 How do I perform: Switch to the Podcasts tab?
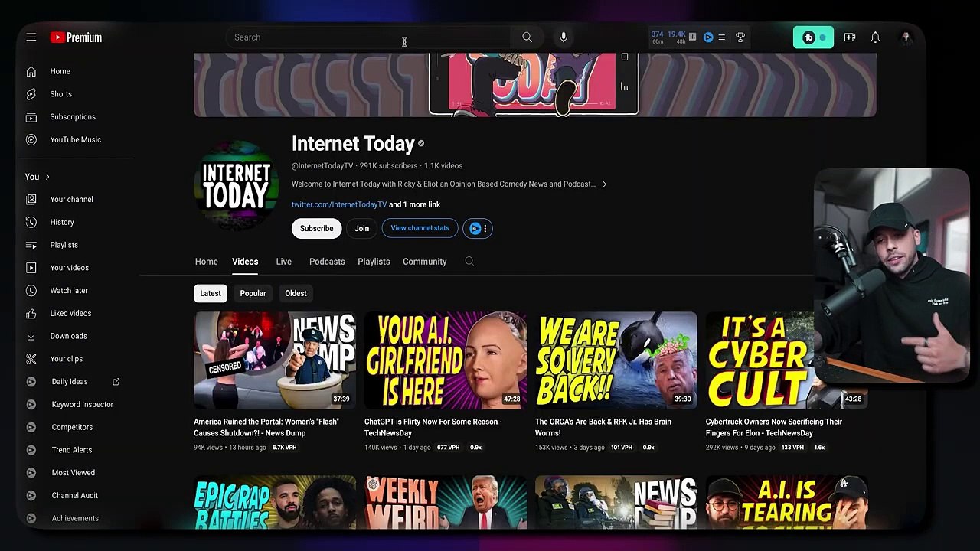(x=327, y=262)
